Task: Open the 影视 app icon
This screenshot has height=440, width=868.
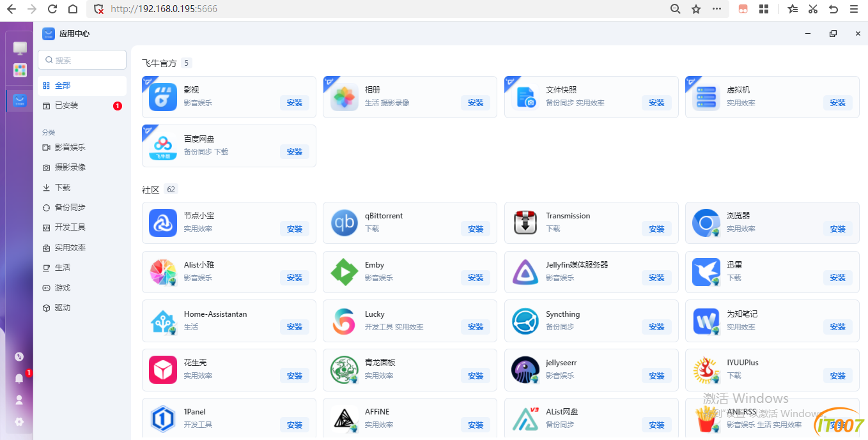Action: (x=163, y=97)
